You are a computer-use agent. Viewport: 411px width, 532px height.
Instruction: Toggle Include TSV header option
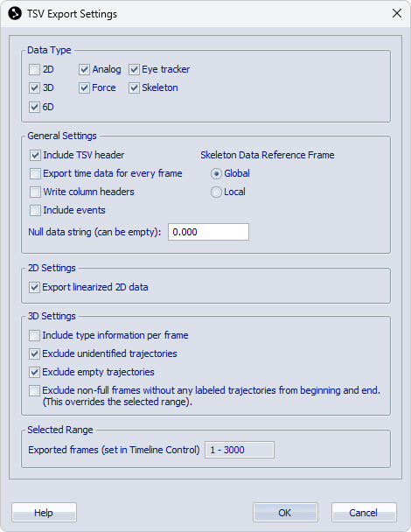tap(35, 156)
